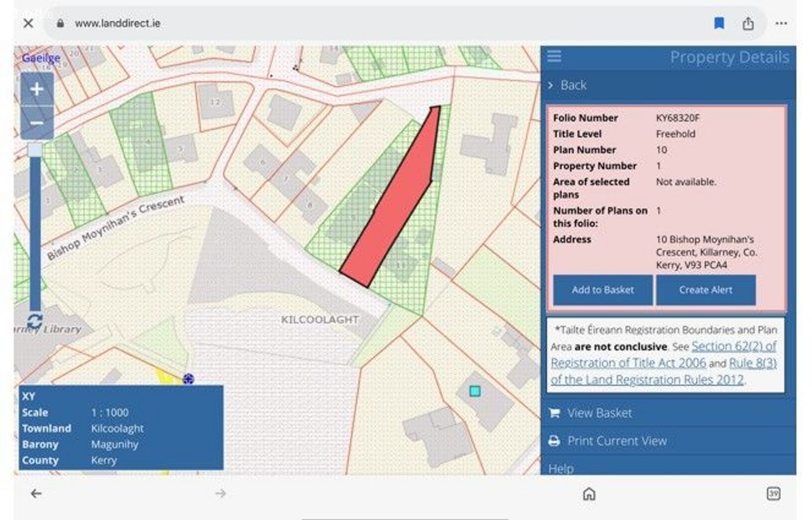Collapse property details with Back
812x520 pixels.
pos(573,85)
